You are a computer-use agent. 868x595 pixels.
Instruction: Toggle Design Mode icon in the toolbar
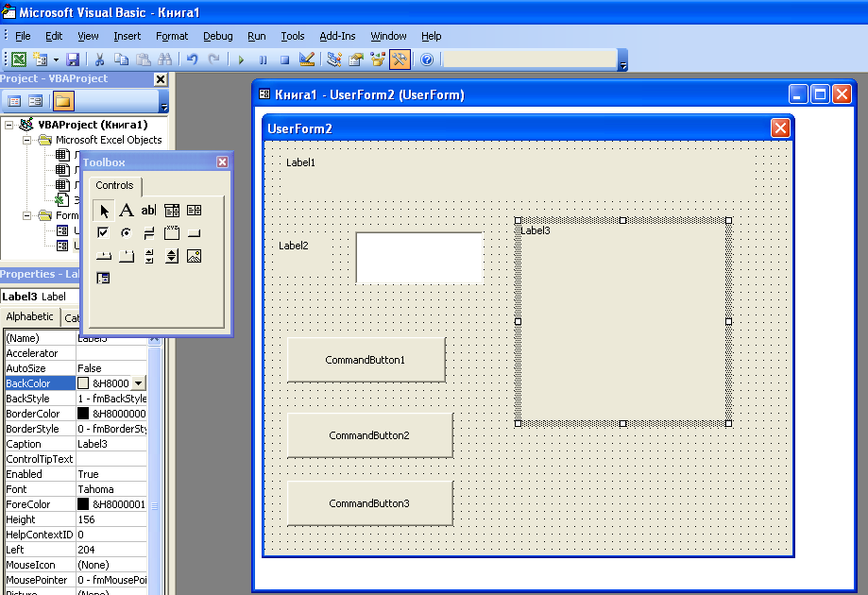(307, 59)
